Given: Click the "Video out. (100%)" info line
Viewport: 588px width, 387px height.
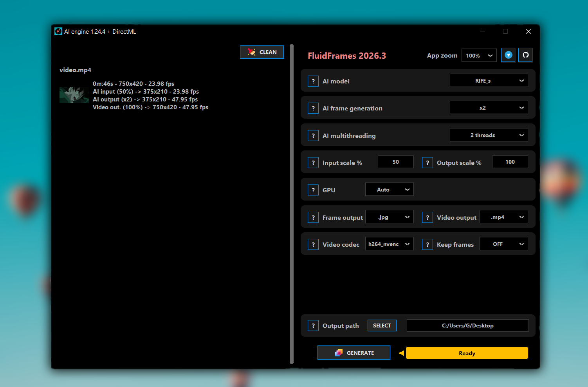Looking at the screenshot, I should (x=150, y=107).
